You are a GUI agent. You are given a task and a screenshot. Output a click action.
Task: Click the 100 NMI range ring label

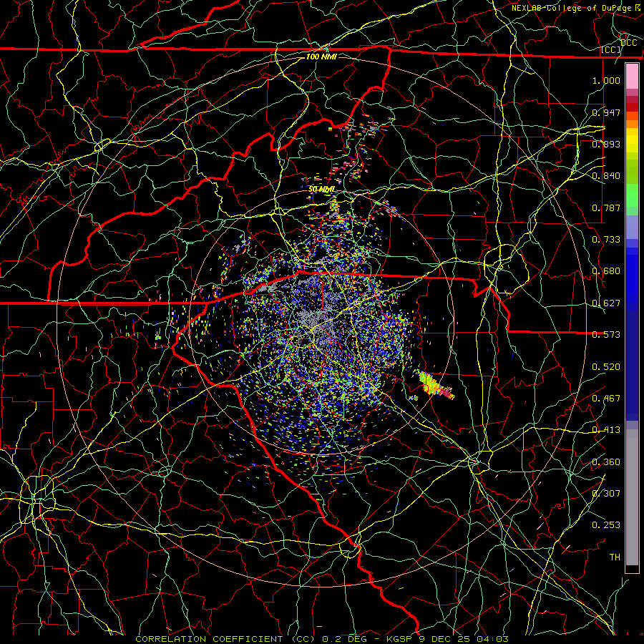[x=321, y=57]
